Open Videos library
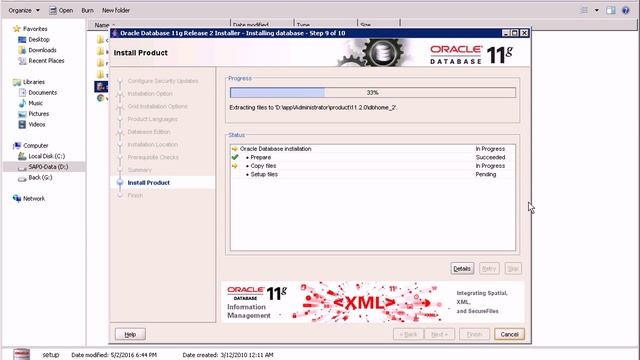This screenshot has width=640, height=360. tap(37, 124)
